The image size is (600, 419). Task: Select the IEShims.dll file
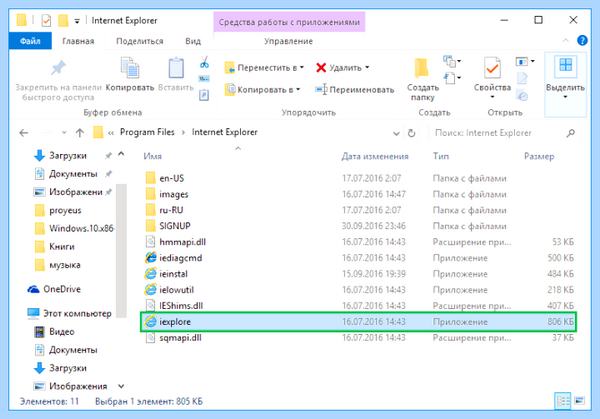(359, 306)
